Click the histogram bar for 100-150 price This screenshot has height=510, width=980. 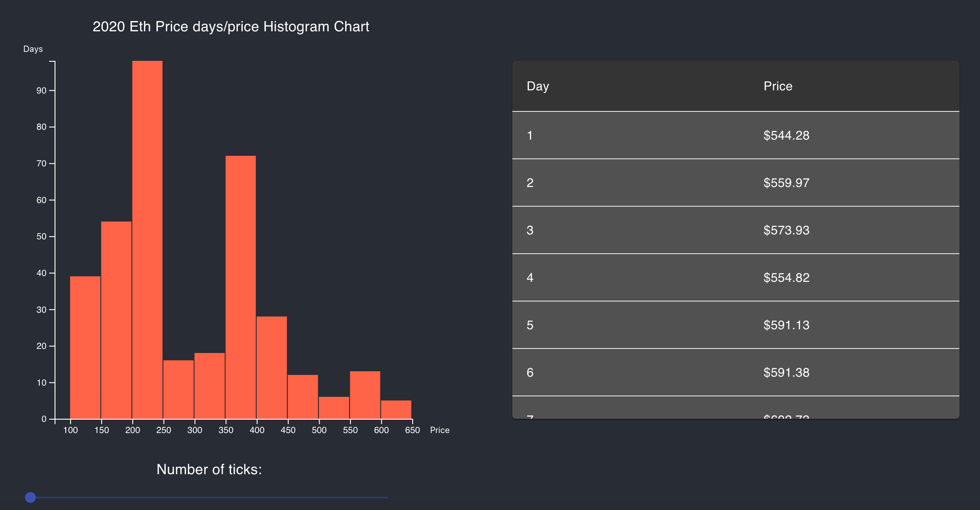(85, 348)
